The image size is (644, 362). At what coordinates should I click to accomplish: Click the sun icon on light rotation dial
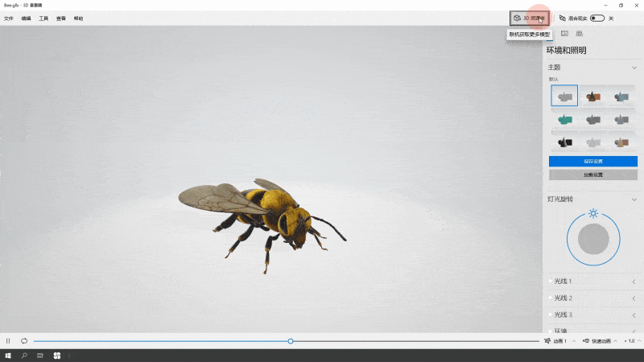click(593, 213)
